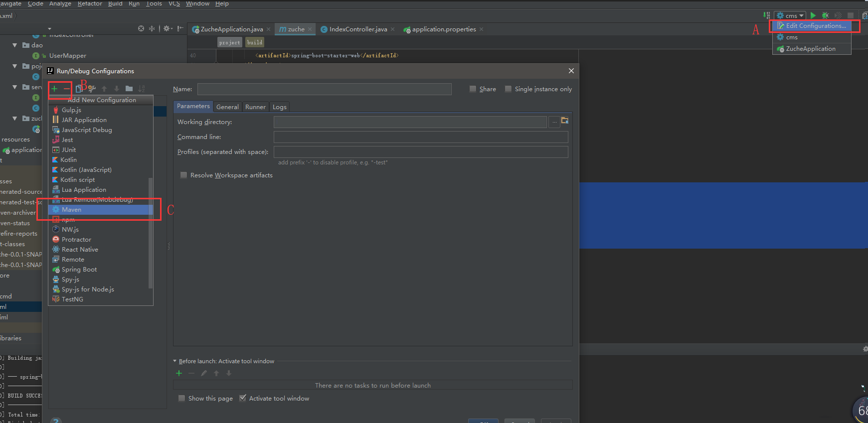
Task: Enable Resolve Workspace artifacts checkbox
Action: point(183,175)
